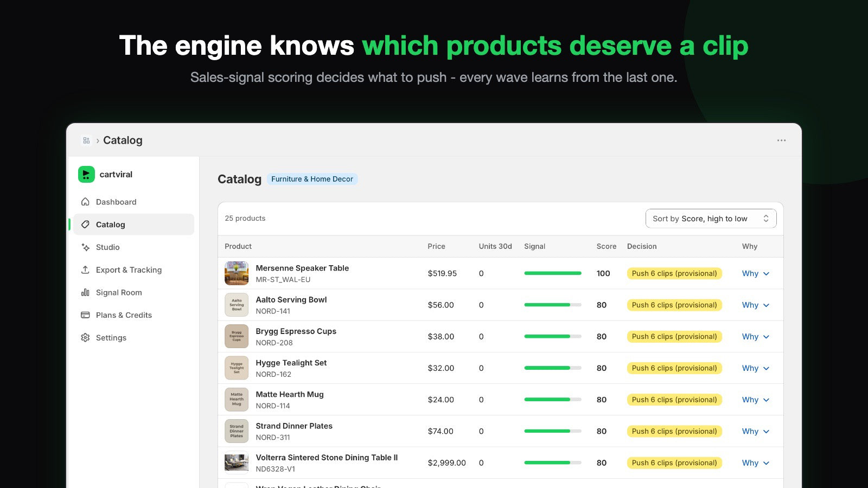
Task: Open the Settings page
Action: coord(133,337)
